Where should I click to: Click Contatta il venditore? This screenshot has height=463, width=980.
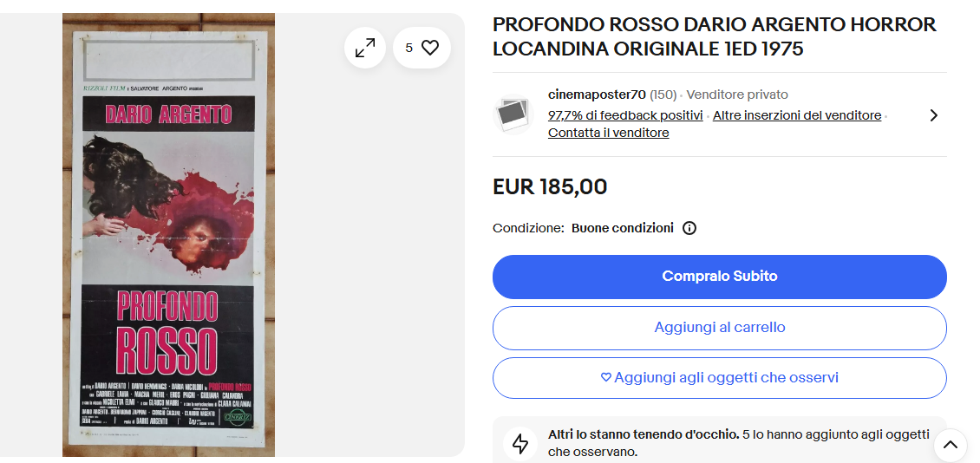click(x=608, y=133)
